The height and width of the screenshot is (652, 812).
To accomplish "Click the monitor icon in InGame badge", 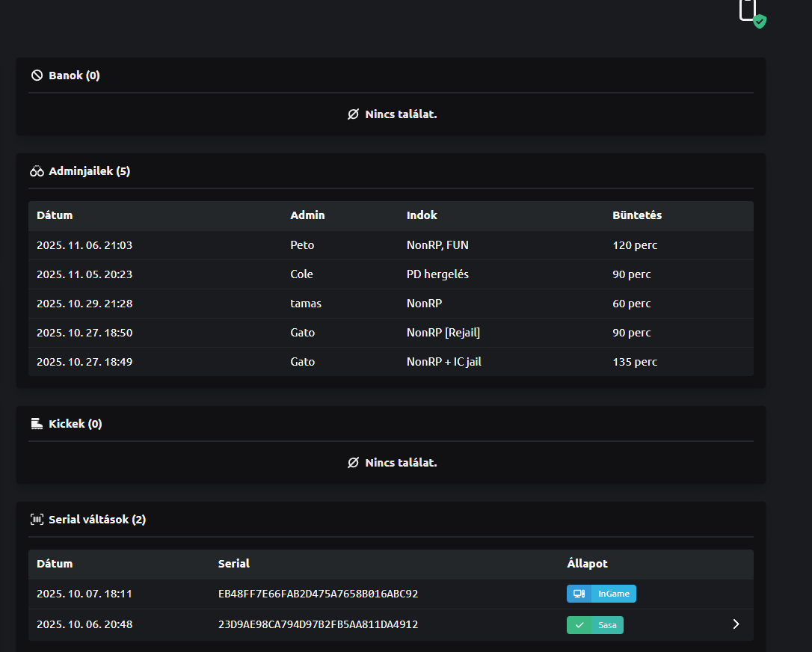I will 579,594.
